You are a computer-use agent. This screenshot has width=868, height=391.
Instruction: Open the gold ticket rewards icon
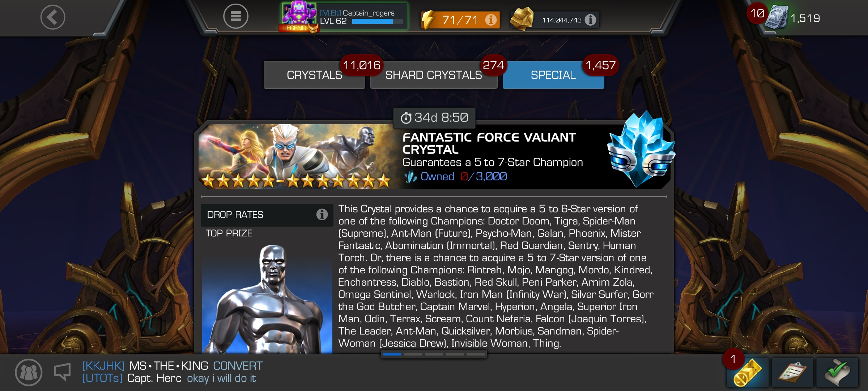point(748,373)
